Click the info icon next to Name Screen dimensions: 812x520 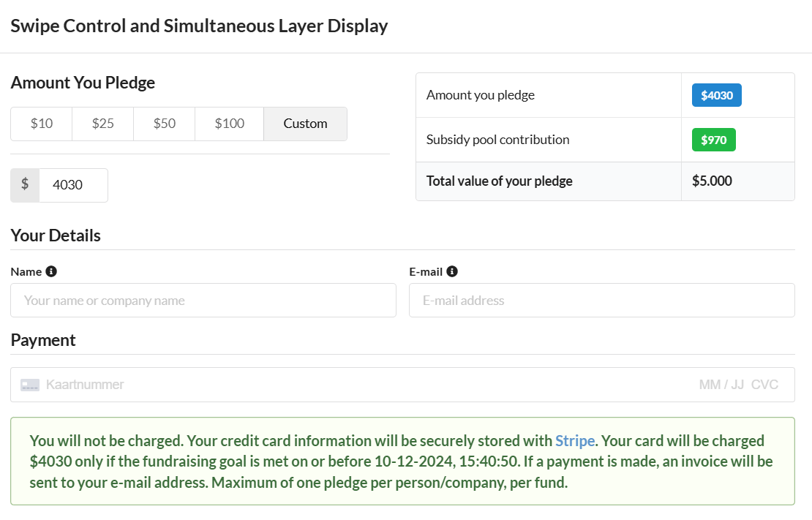51,271
